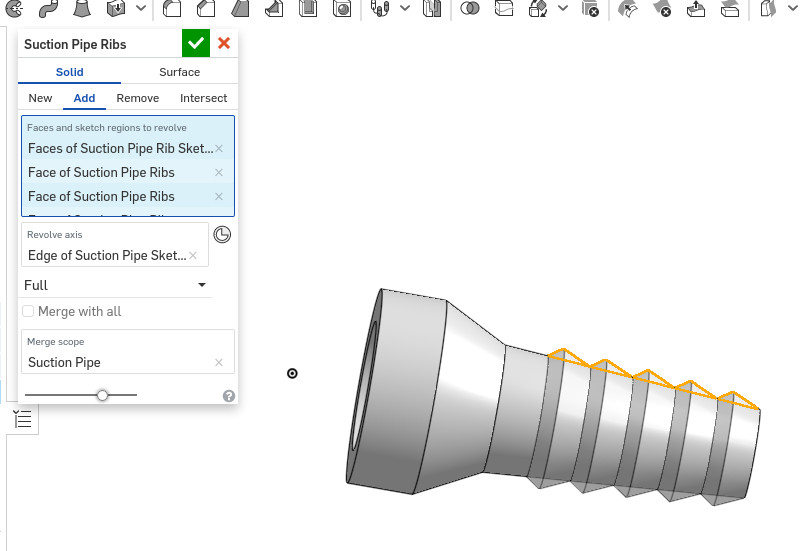Open the feature list panel icon
Screen dimensions: 802x551
pyautogui.click(x=23, y=420)
